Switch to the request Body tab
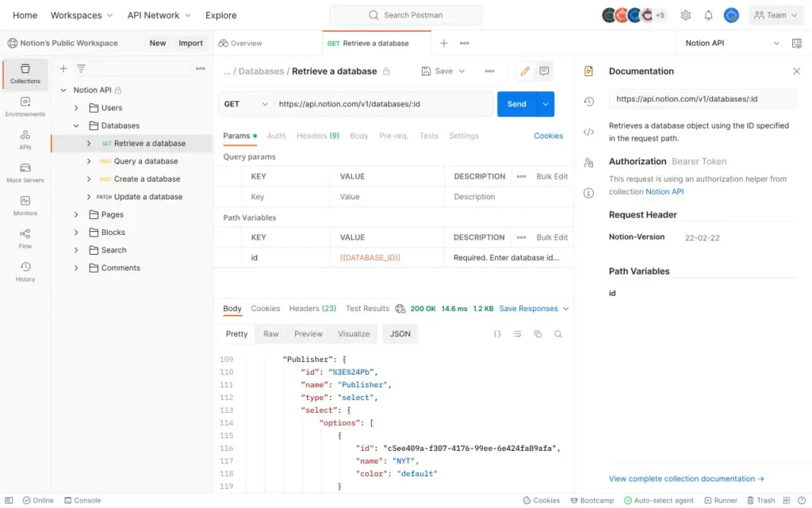The image size is (812, 508). tap(359, 136)
